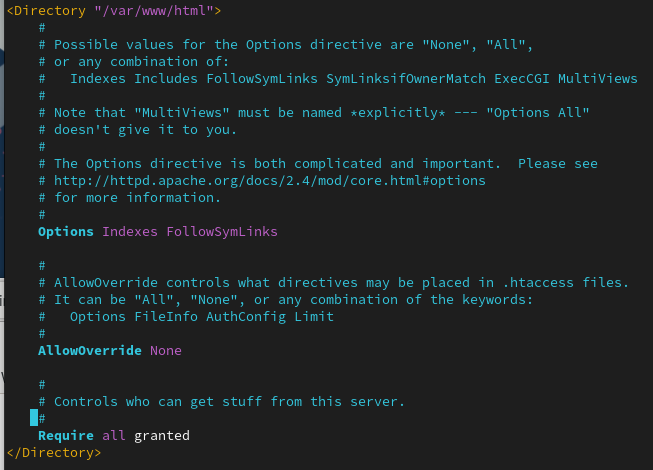653x470 pixels.
Task: Click the "Controls who can get stuff" comment
Action: click(x=229, y=401)
